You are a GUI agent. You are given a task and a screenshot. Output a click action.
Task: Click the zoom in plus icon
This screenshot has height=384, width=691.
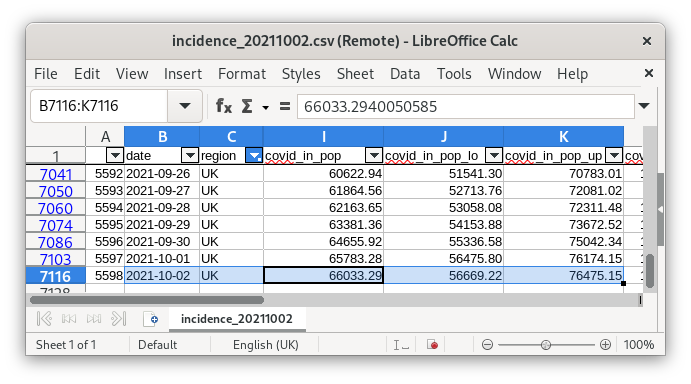pyautogui.click(x=605, y=344)
